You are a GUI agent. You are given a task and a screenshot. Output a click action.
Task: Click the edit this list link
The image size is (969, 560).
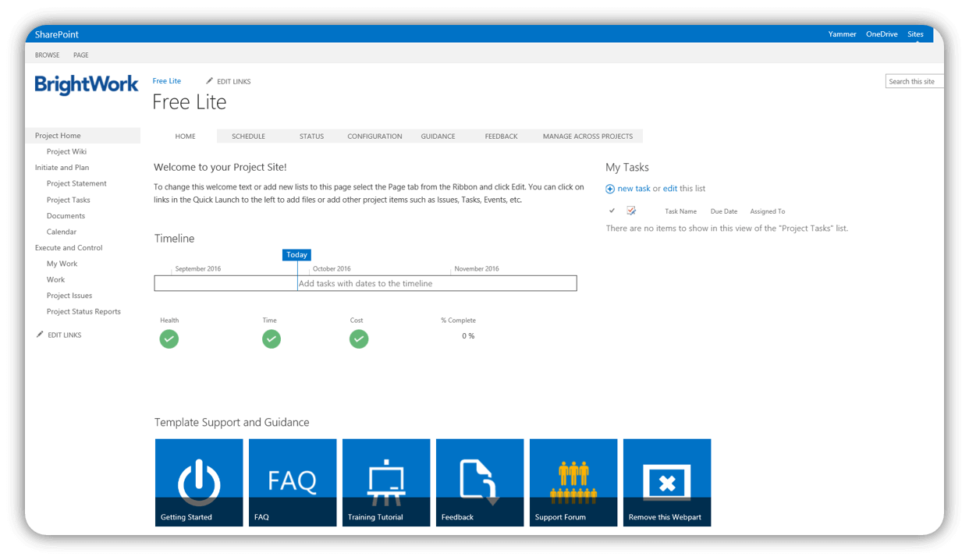(670, 189)
